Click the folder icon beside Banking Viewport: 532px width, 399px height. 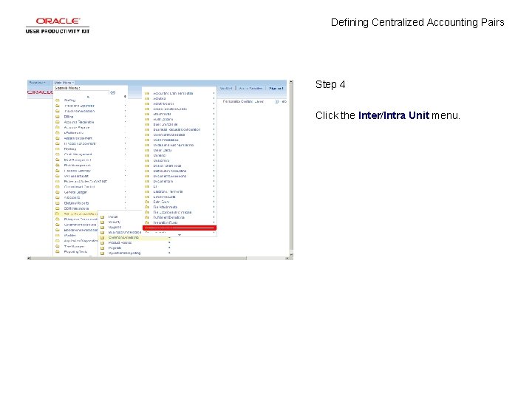point(58,149)
